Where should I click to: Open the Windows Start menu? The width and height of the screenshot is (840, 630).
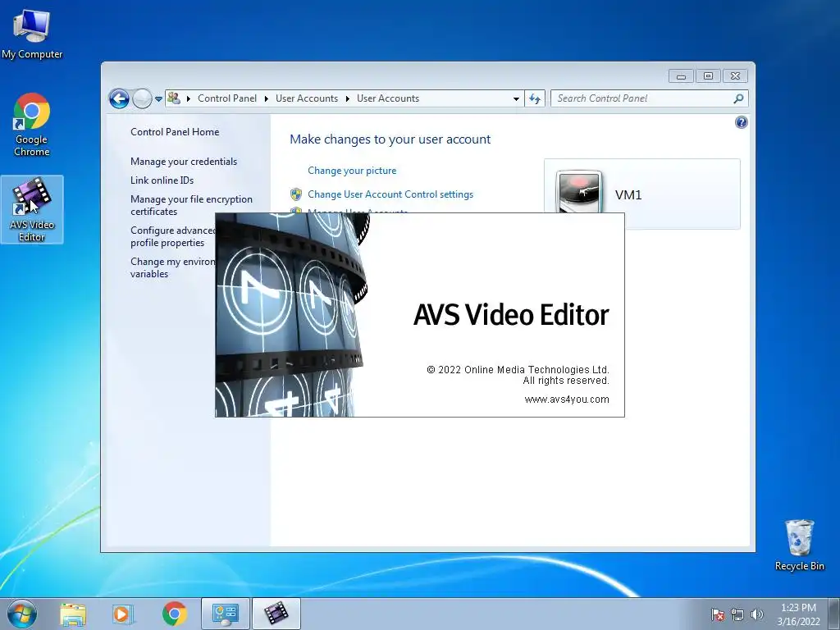click(x=22, y=614)
